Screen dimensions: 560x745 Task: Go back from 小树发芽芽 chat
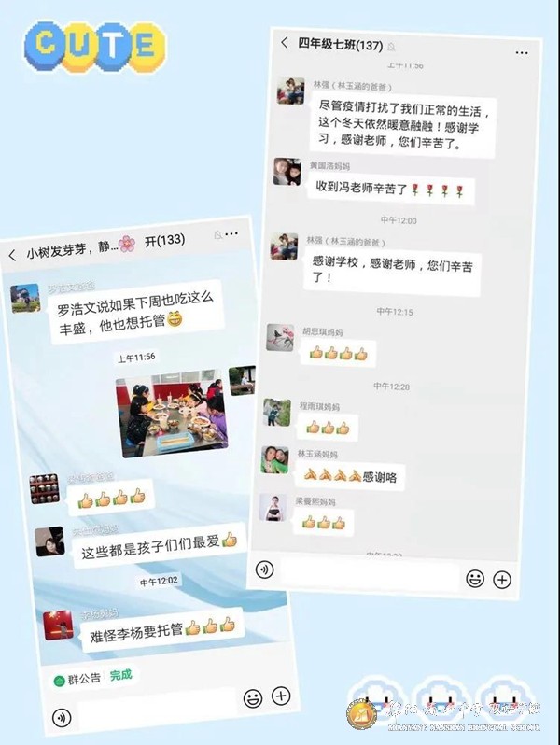(12, 256)
